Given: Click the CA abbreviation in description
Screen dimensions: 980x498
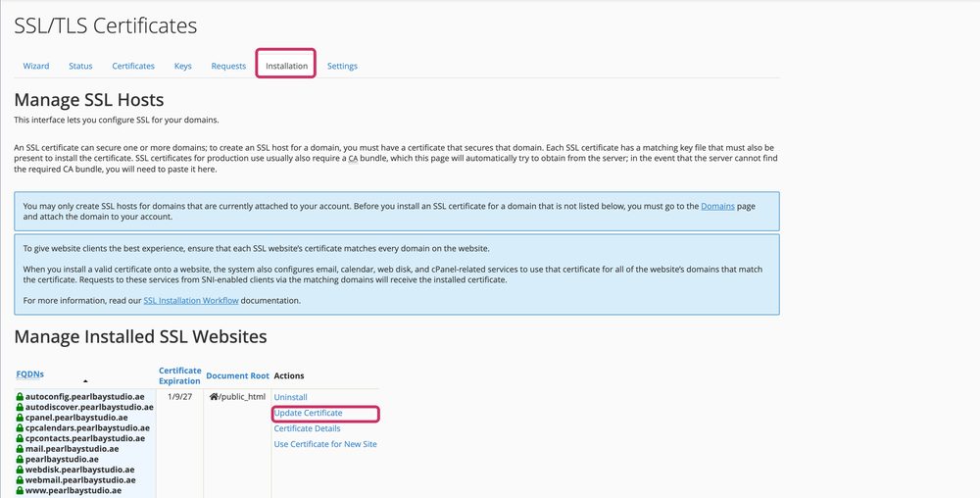Looking at the screenshot, I should point(353,159).
